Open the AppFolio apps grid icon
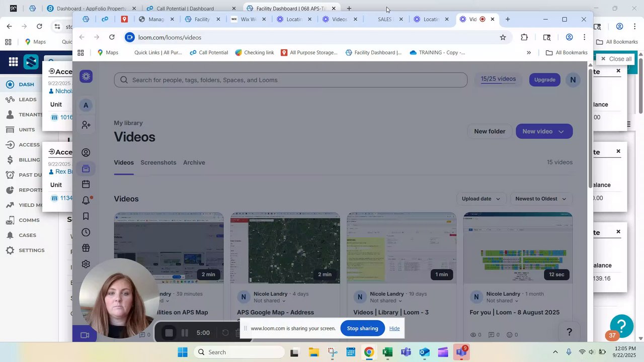Viewport: 644px width, 362px height. point(13,62)
